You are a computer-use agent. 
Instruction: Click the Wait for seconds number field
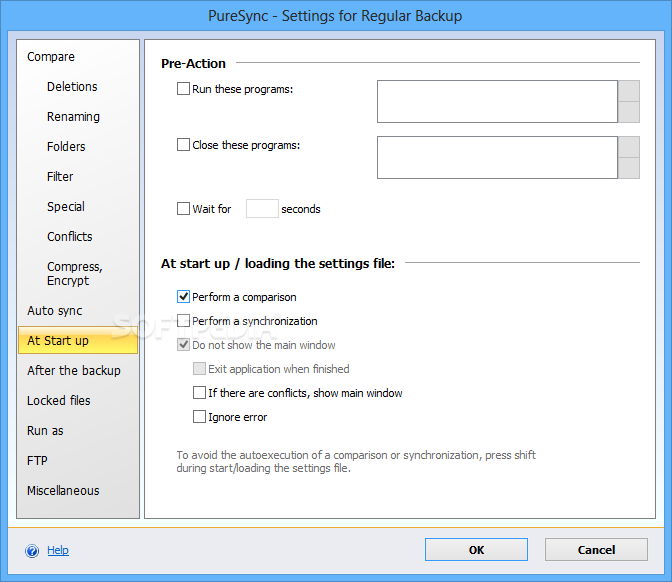tap(262, 209)
